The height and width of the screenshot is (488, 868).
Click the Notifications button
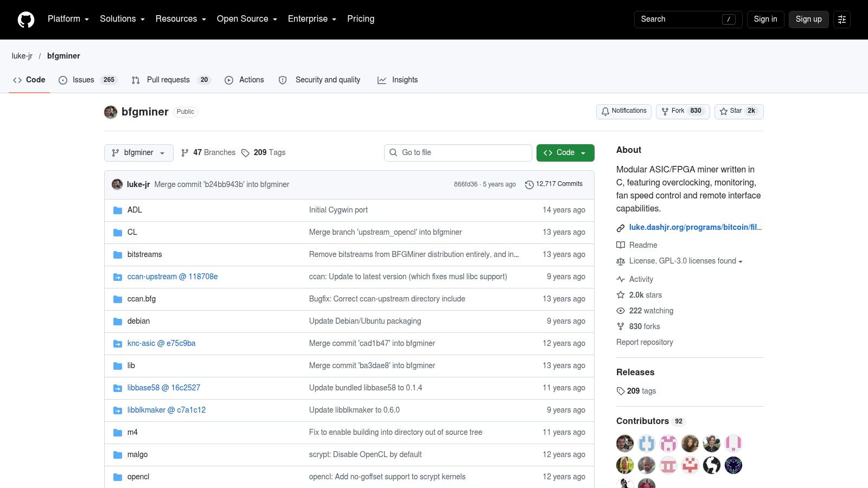[624, 111]
